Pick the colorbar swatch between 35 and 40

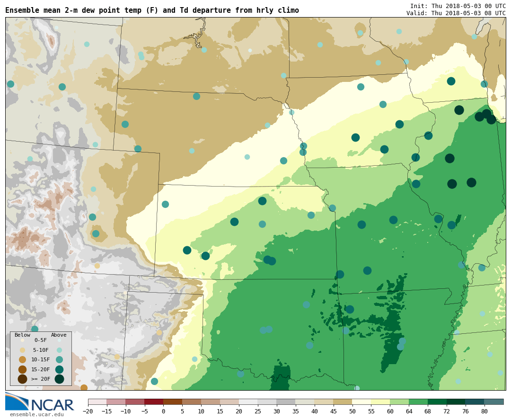pos(305,402)
